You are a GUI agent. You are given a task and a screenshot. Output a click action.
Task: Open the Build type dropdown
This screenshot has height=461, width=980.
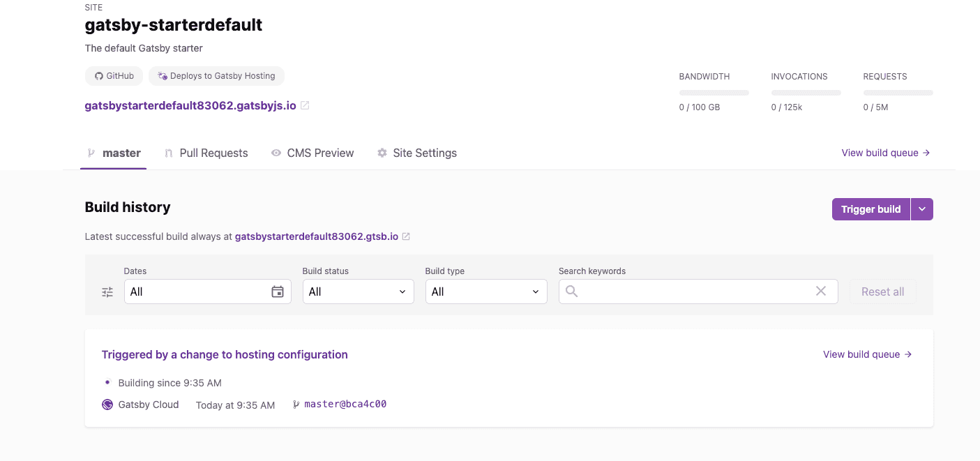pyautogui.click(x=486, y=292)
